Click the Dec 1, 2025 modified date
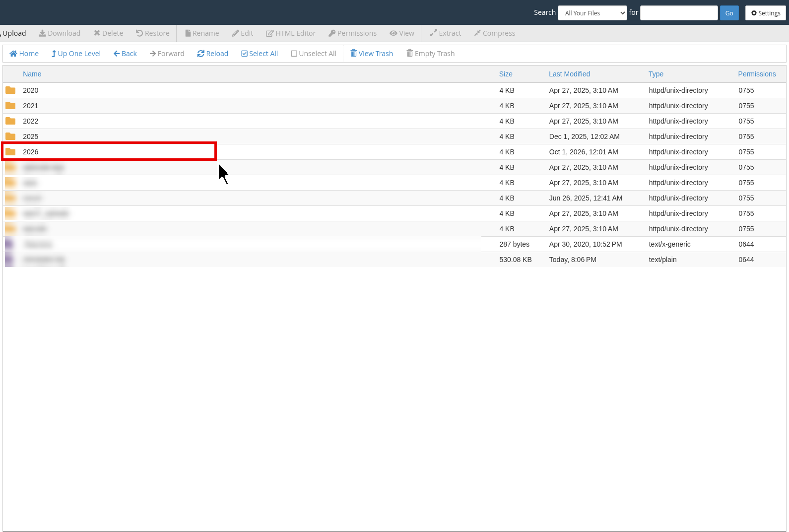 (584, 136)
